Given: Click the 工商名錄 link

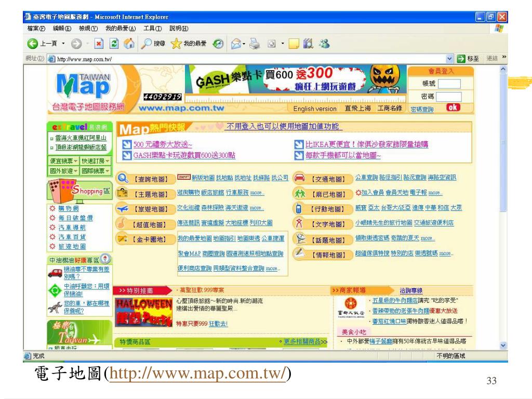Looking at the screenshot, I should 390,108.
